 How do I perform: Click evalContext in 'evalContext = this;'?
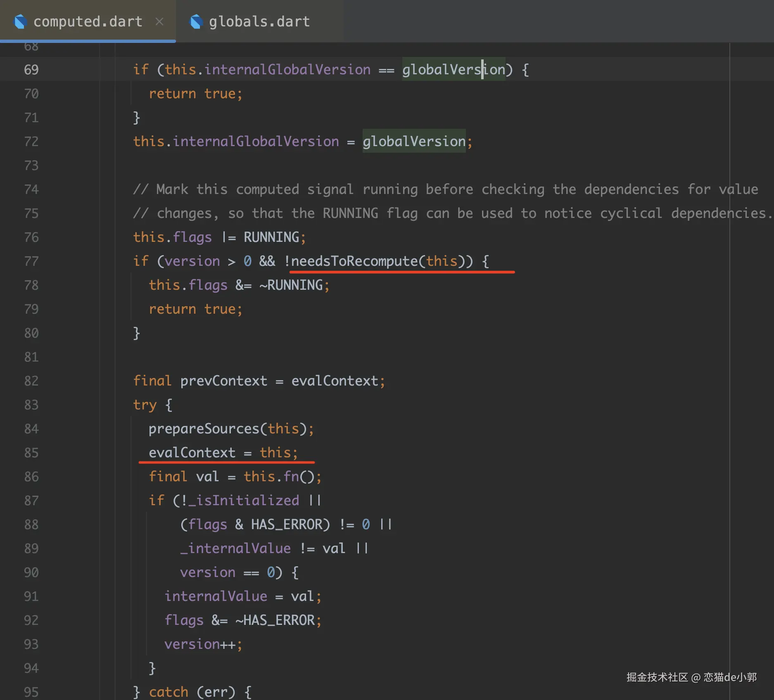coord(192,453)
